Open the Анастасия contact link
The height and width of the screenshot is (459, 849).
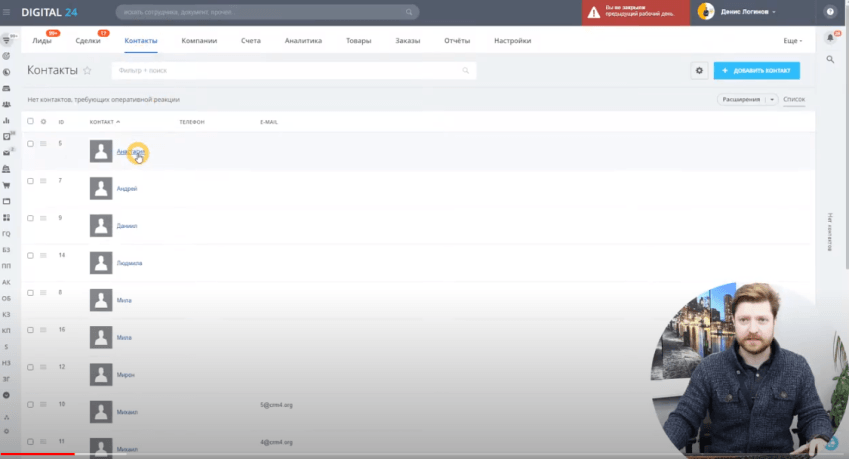pyautogui.click(x=130, y=152)
